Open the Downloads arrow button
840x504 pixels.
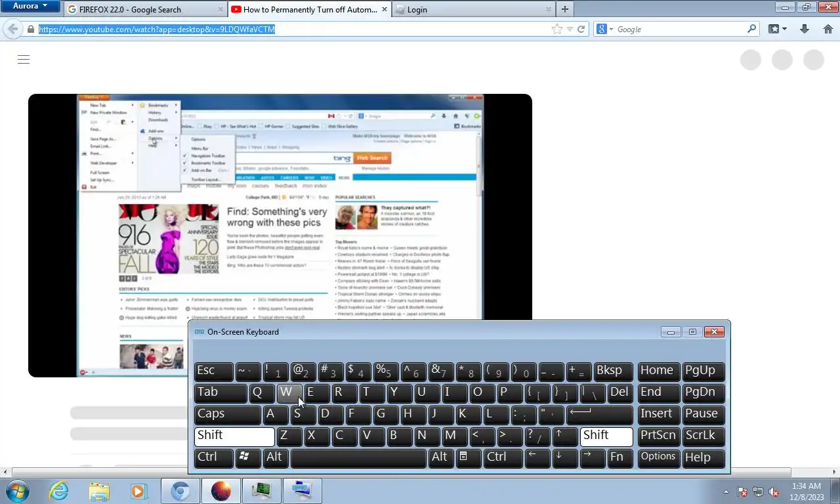coord(805,29)
